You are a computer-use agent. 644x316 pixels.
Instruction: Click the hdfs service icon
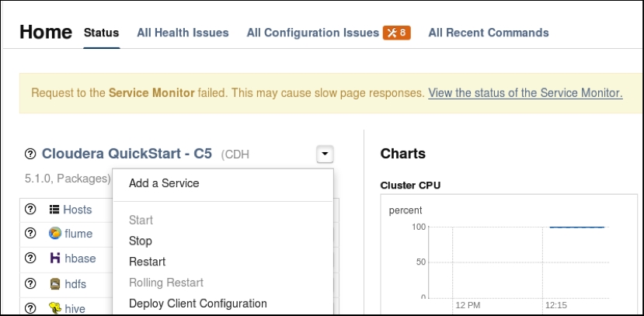[55, 283]
